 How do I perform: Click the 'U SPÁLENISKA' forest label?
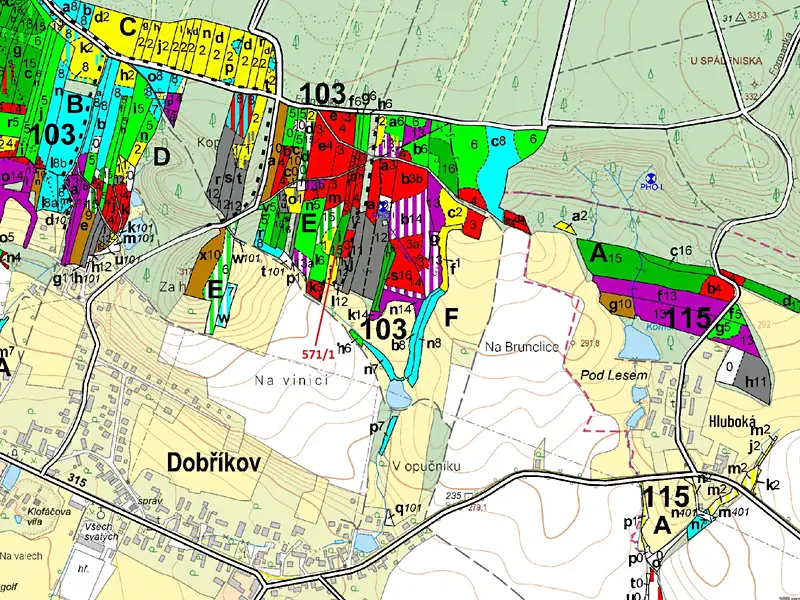pyautogui.click(x=727, y=61)
